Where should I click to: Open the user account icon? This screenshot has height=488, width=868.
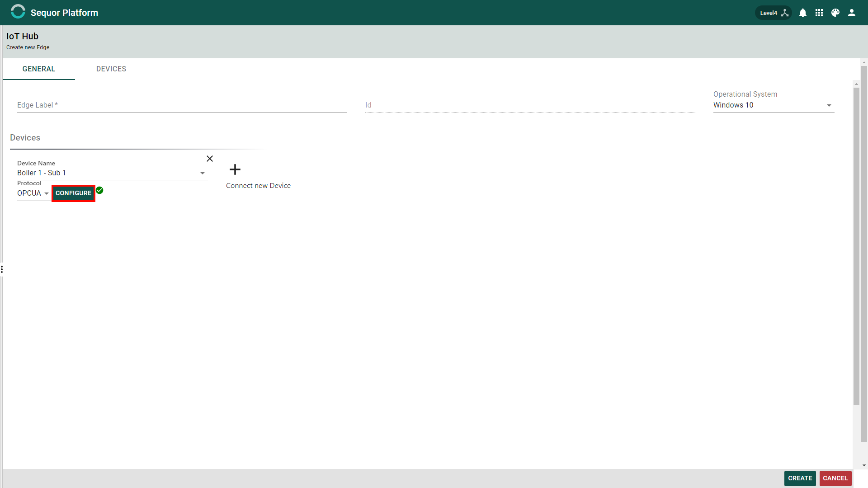(852, 13)
